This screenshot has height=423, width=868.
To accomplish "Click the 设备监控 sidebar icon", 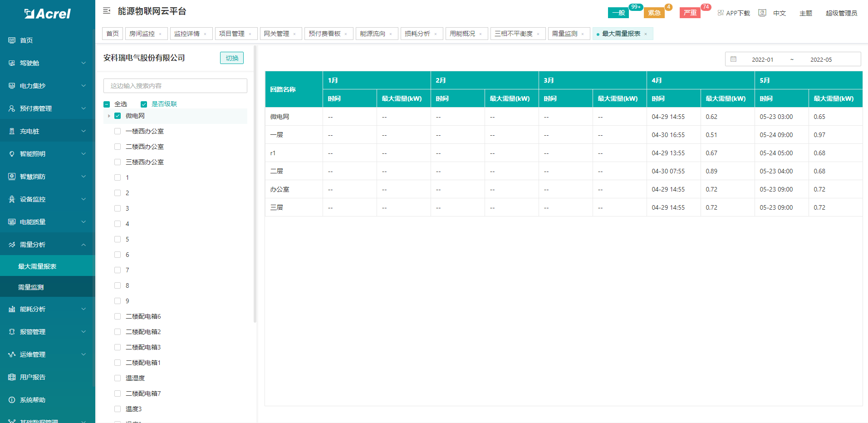I will pyautogui.click(x=12, y=199).
